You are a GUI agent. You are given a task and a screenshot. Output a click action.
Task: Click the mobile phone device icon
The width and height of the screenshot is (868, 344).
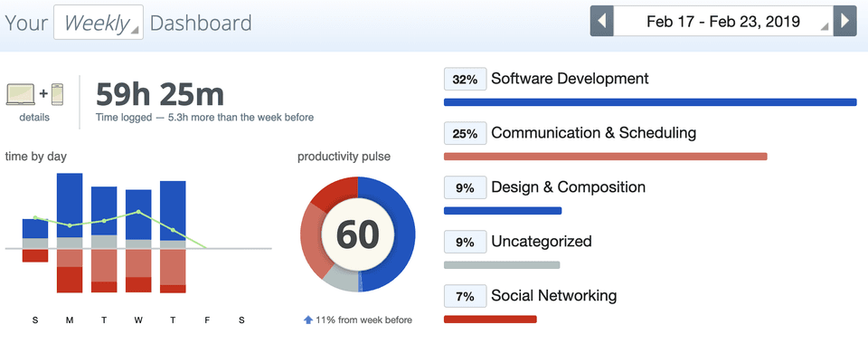pos(57,93)
